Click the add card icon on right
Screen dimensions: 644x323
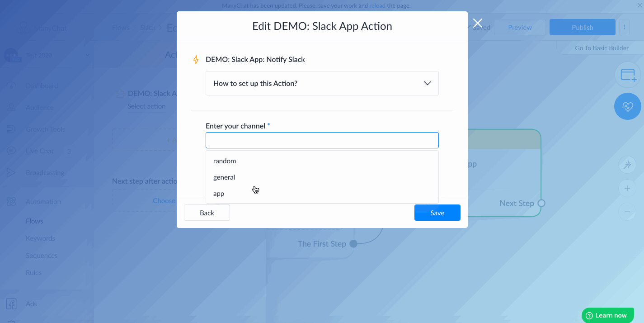click(x=628, y=75)
